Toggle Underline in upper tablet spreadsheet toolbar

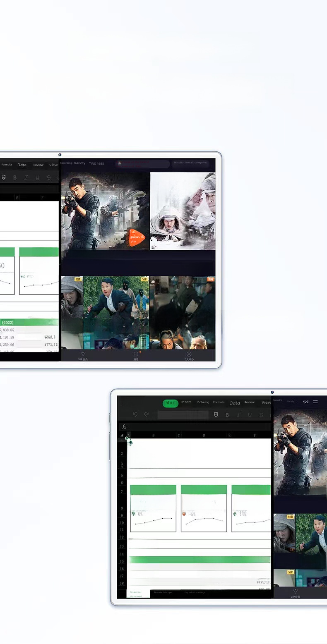pos(37,177)
